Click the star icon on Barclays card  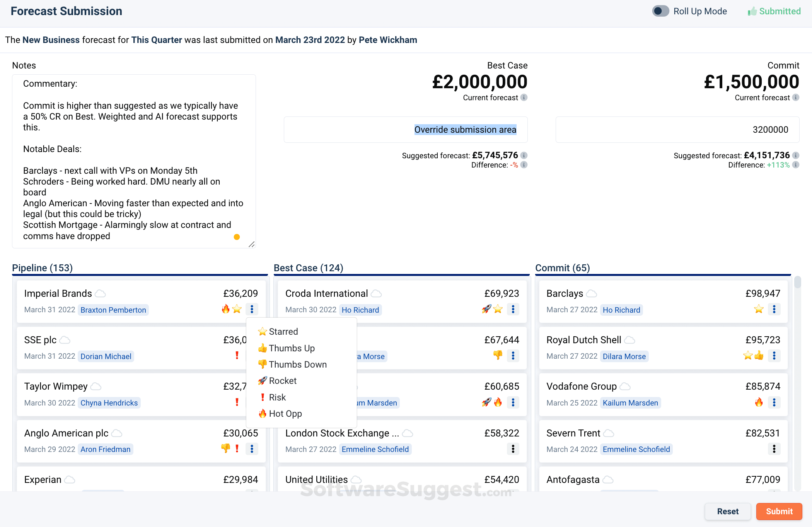(x=759, y=309)
